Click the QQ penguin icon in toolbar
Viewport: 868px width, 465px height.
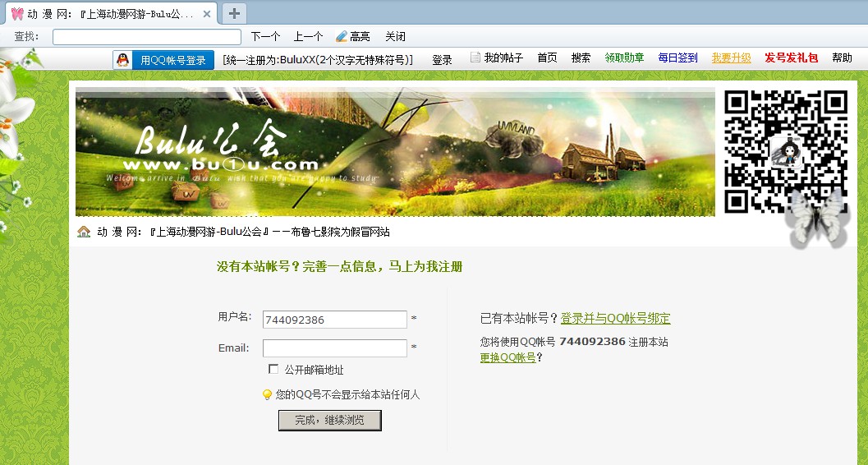click(x=123, y=60)
